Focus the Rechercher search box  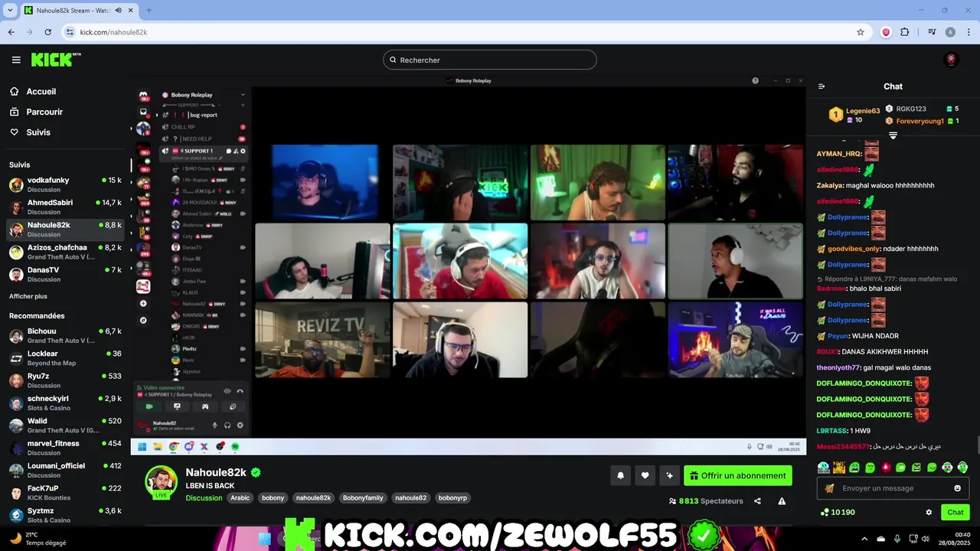[x=490, y=60]
